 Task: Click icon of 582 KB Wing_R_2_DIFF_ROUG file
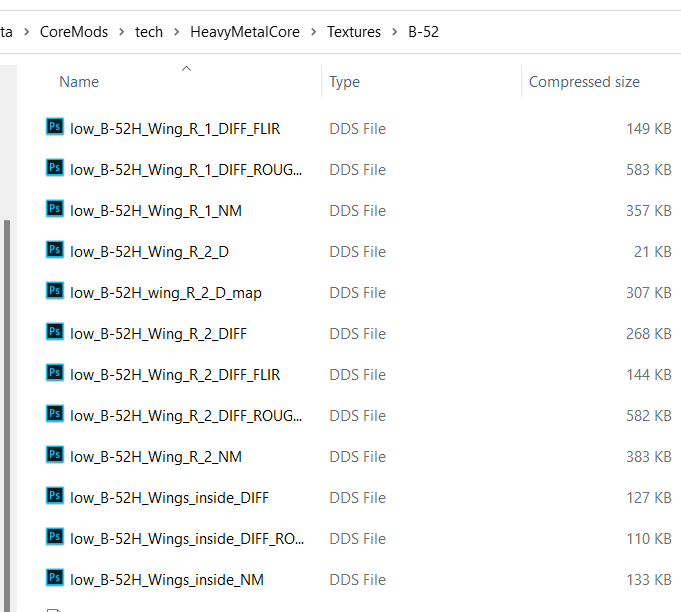(x=55, y=414)
